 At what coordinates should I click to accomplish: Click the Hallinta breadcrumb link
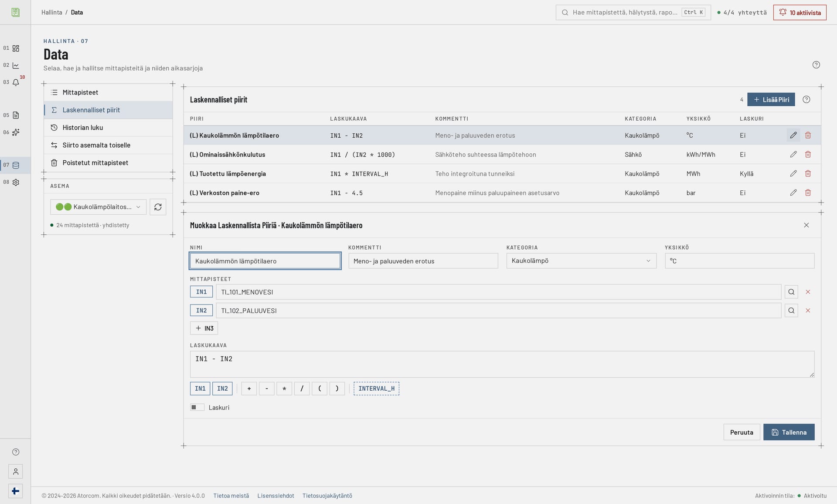point(51,12)
